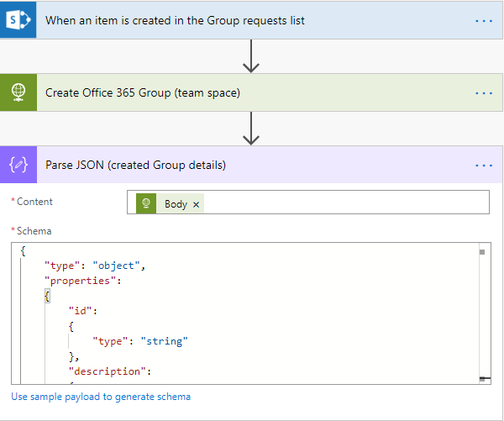This screenshot has height=421, width=504.
Task: Click the scrollbar of the Schema editor
Action: (x=485, y=313)
